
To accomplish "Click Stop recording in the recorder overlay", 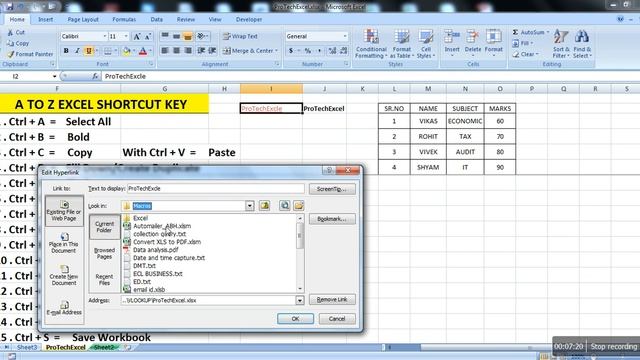I will coord(613,347).
